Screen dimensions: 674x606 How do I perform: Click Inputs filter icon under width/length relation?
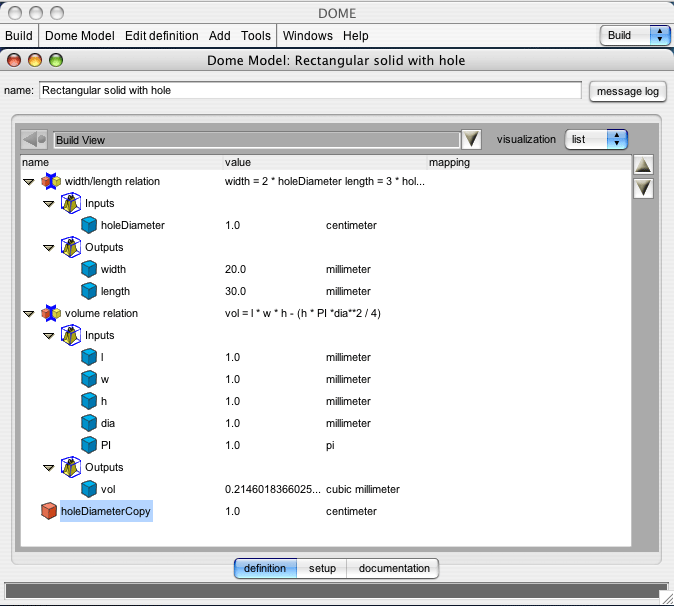click(x=71, y=203)
